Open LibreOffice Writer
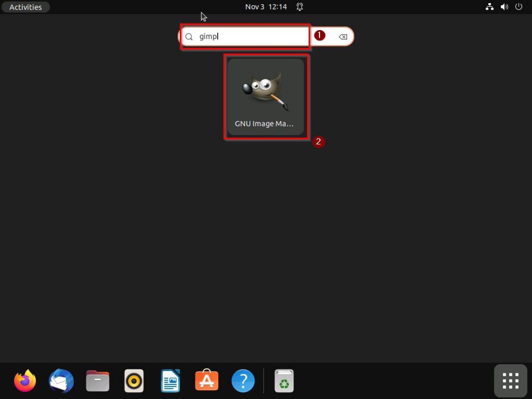Image resolution: width=532 pixels, height=399 pixels. [170, 380]
